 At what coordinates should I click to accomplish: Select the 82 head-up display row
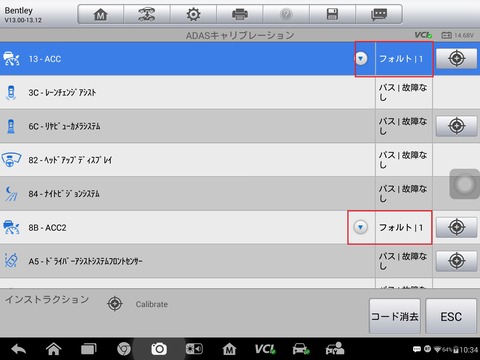(240, 160)
